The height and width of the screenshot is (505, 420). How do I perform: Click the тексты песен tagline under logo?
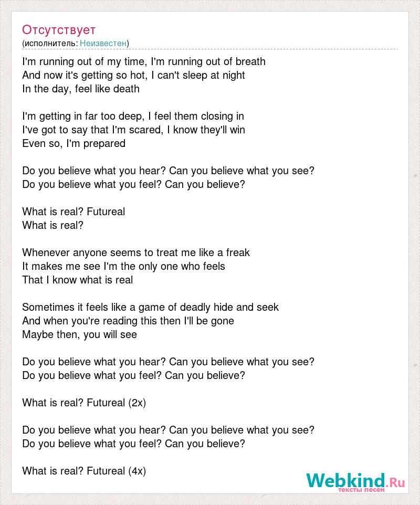coord(361,490)
